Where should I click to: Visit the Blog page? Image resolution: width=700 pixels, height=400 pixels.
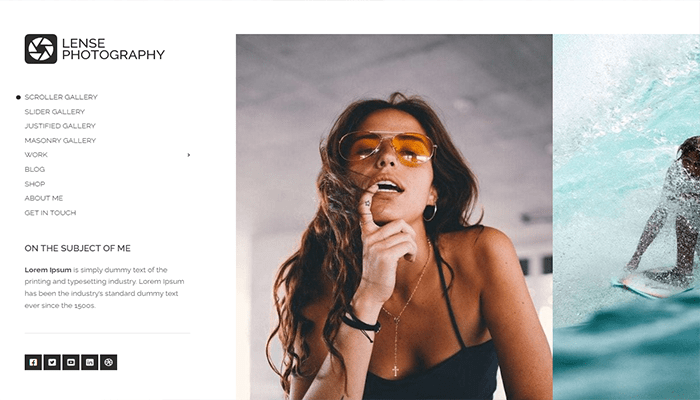point(35,169)
